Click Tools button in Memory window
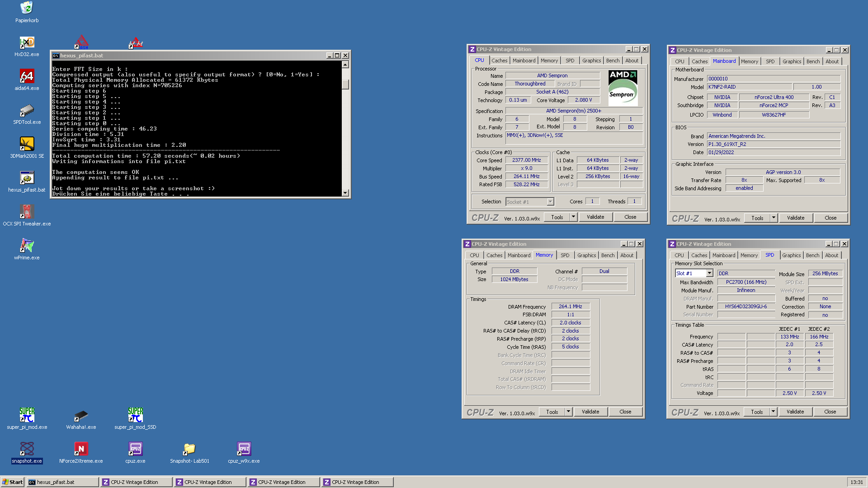 click(x=552, y=412)
